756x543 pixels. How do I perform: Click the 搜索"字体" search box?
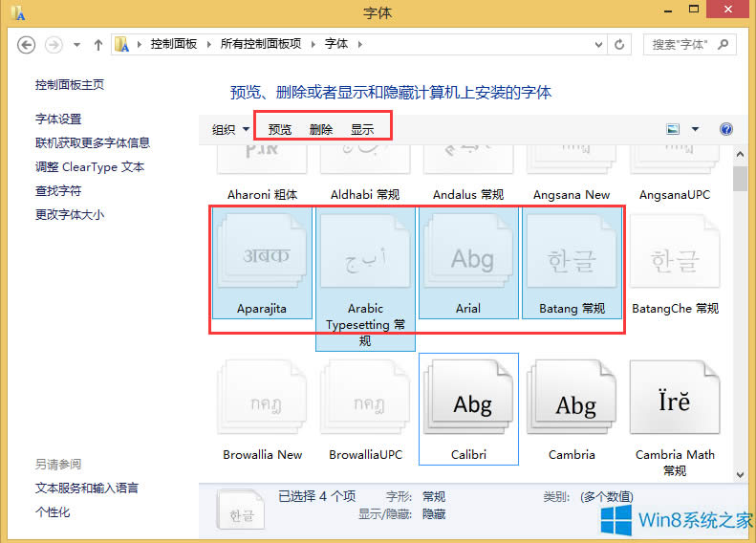click(x=689, y=45)
